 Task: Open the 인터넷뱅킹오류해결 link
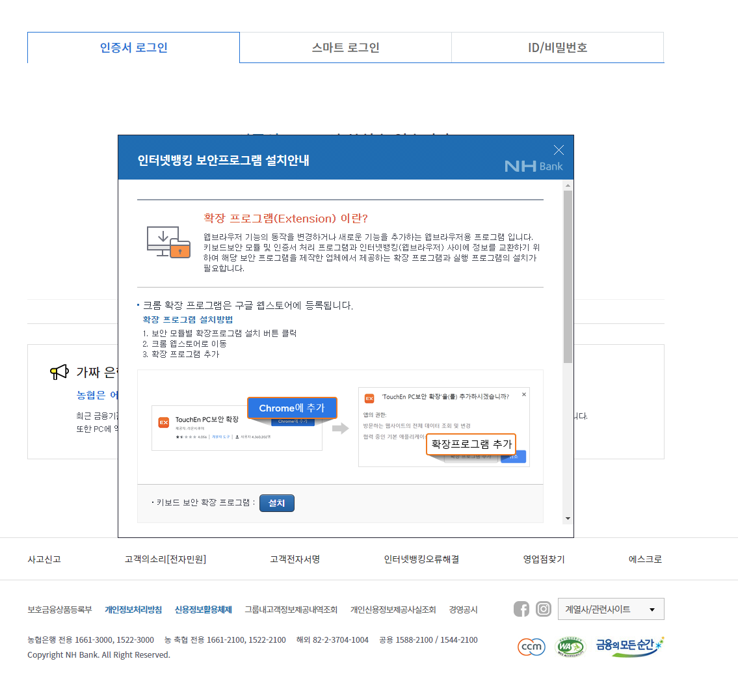(x=421, y=559)
